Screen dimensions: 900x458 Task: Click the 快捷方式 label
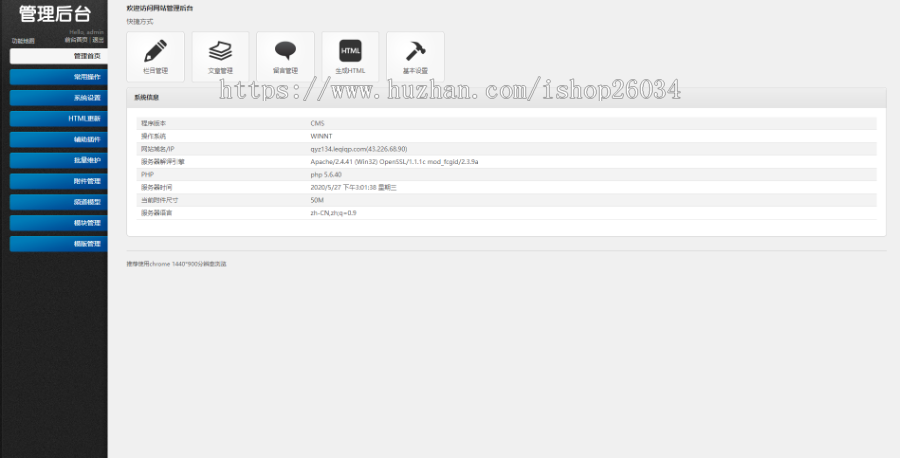[x=140, y=22]
